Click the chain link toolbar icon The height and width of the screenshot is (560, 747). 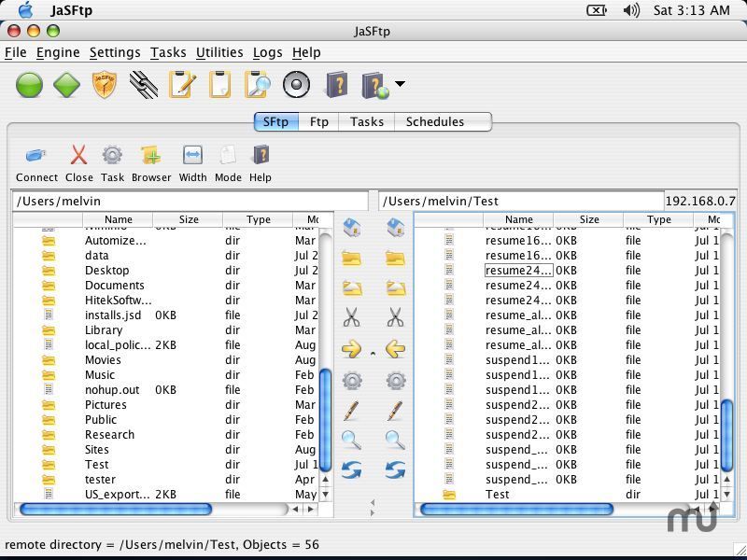143,86
